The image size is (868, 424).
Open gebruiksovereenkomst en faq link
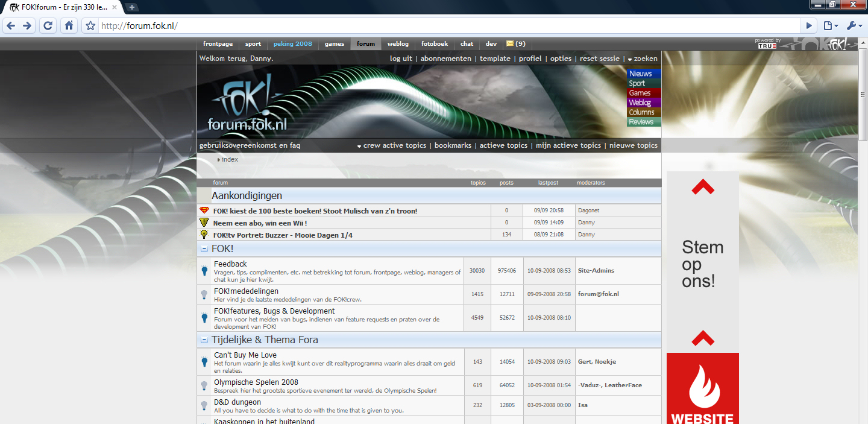[x=250, y=145]
